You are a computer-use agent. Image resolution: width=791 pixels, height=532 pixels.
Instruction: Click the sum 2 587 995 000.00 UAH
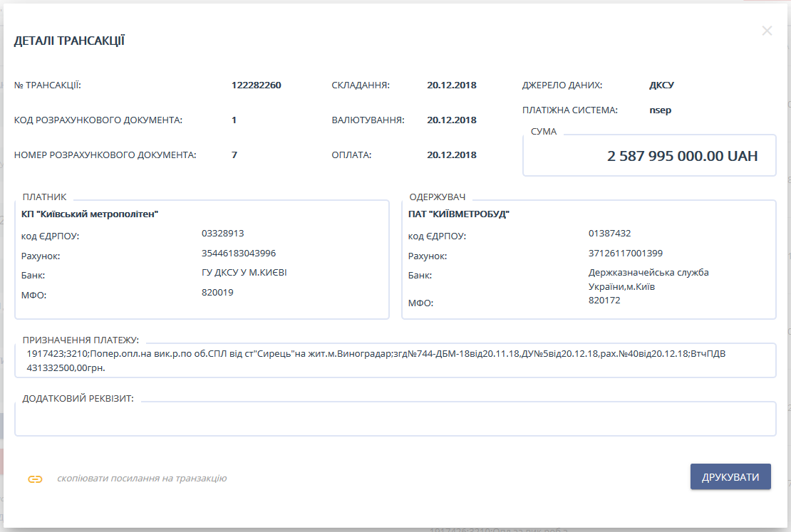click(682, 156)
